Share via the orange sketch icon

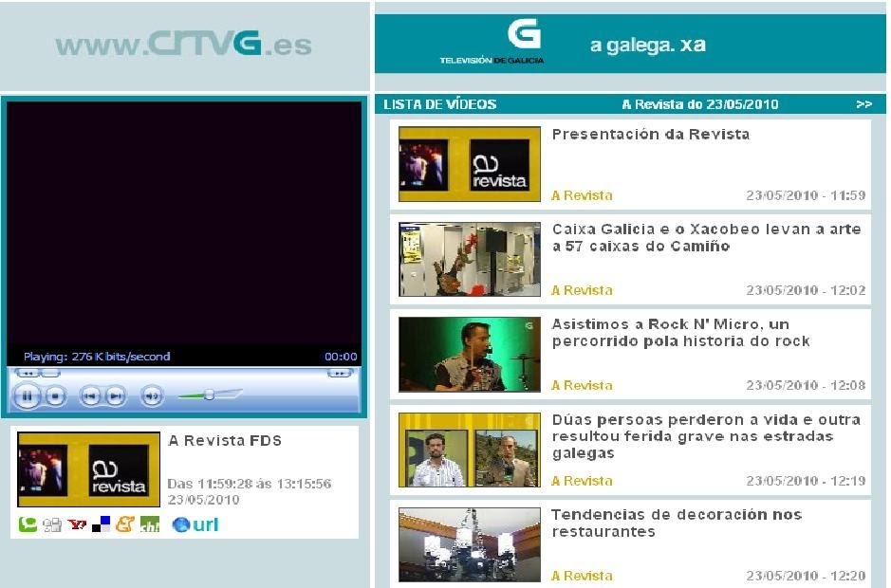tap(124, 524)
